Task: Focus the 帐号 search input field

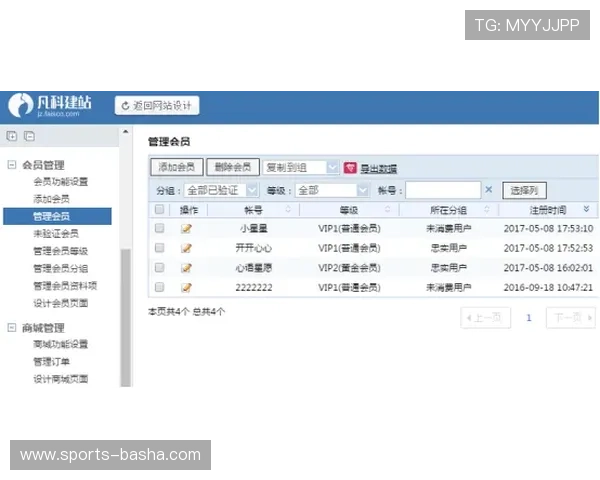Action: click(443, 190)
